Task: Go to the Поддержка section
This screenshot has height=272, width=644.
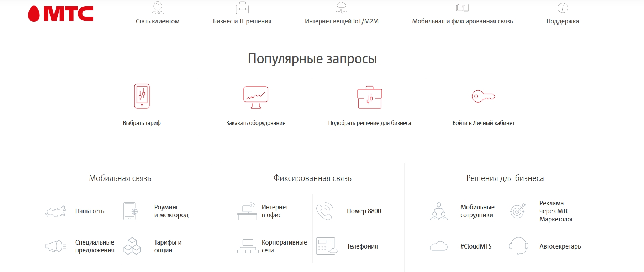Action: 563,21
